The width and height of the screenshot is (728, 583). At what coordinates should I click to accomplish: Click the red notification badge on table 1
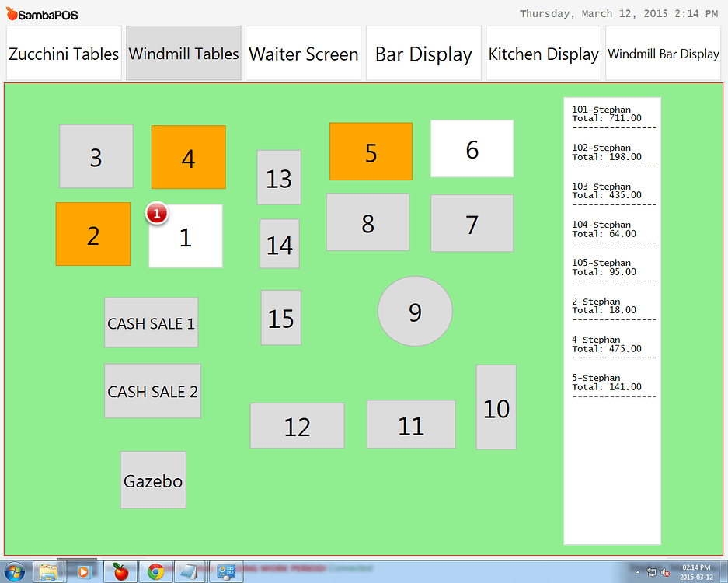(x=157, y=212)
